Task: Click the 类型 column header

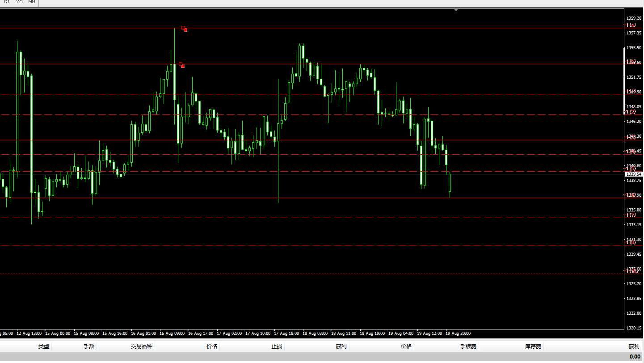Action: point(44,346)
